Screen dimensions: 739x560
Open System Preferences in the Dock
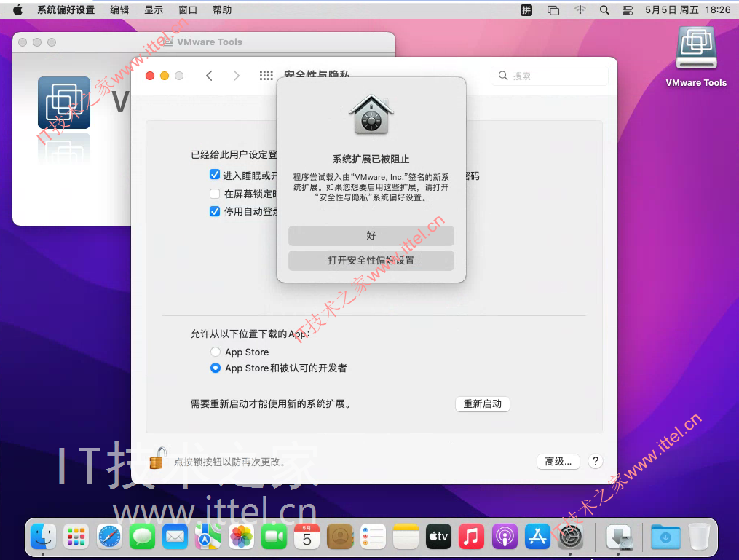pos(570,537)
